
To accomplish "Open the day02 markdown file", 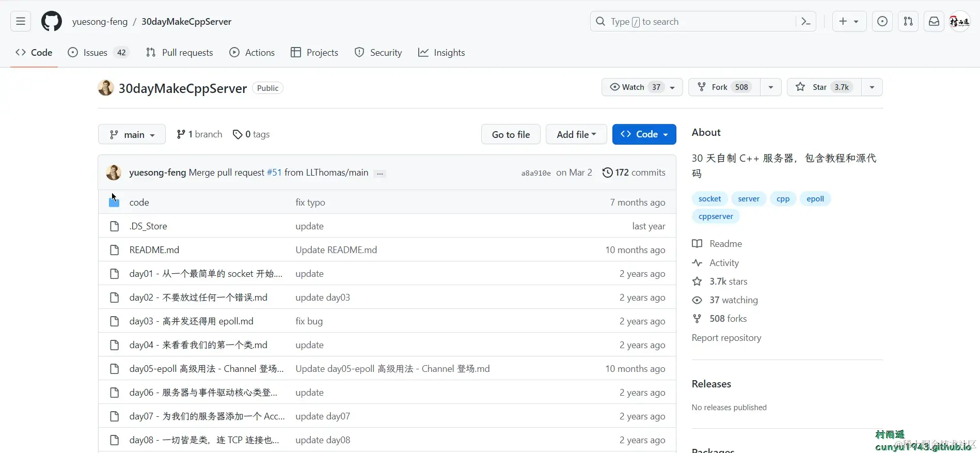I will point(198,298).
